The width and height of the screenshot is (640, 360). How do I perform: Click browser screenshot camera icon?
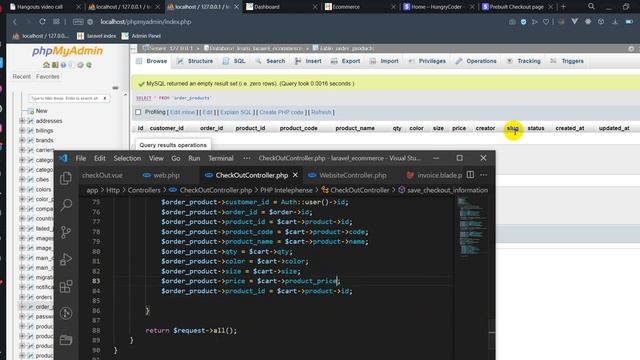(x=512, y=22)
